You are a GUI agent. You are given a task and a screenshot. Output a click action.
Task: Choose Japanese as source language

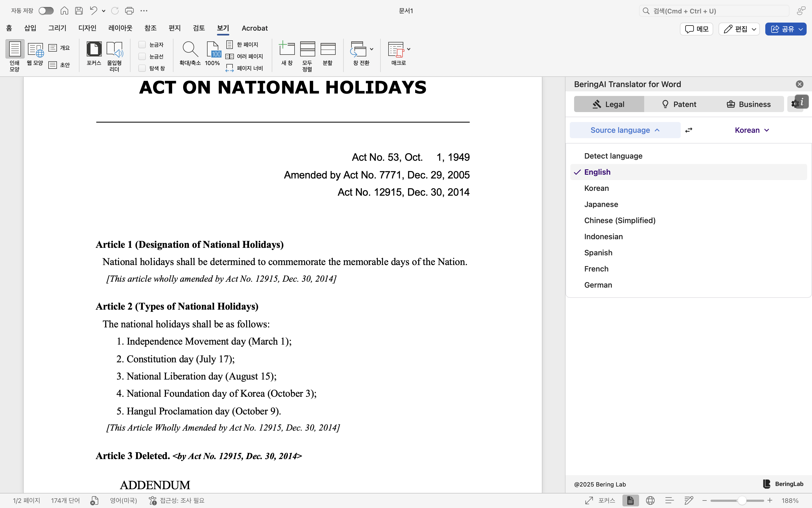[688, 204]
